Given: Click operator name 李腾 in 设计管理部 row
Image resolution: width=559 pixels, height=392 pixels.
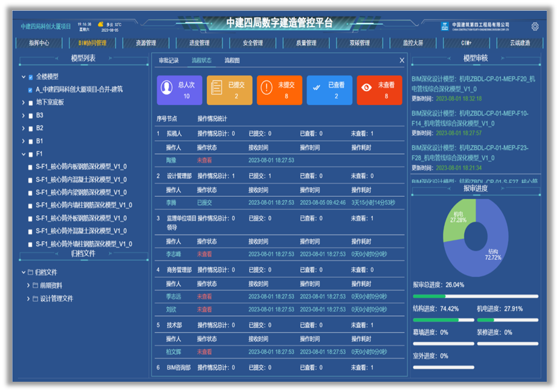Looking at the screenshot, I should click(x=172, y=203).
